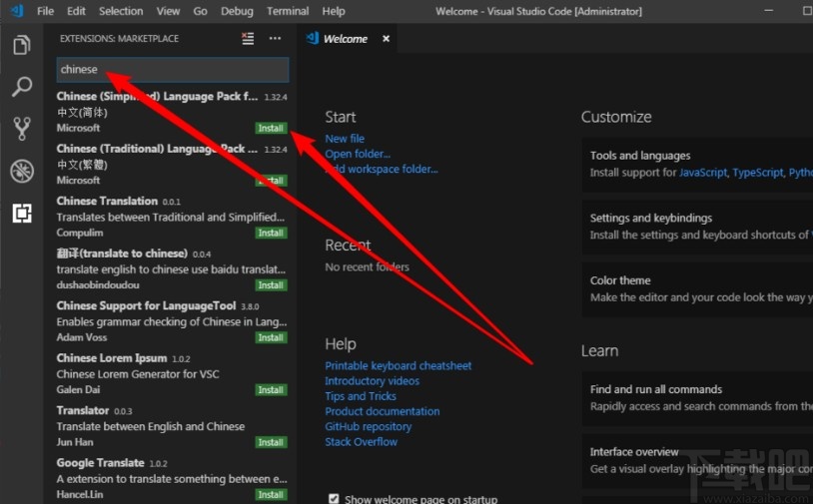813x504 pixels.
Task: Open GitHub repository link
Action: [x=369, y=426]
